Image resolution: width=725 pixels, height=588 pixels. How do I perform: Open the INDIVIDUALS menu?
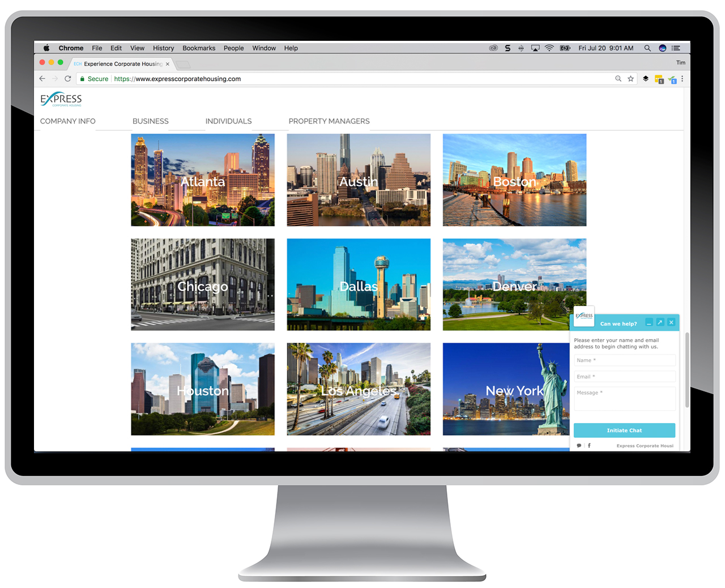229,121
